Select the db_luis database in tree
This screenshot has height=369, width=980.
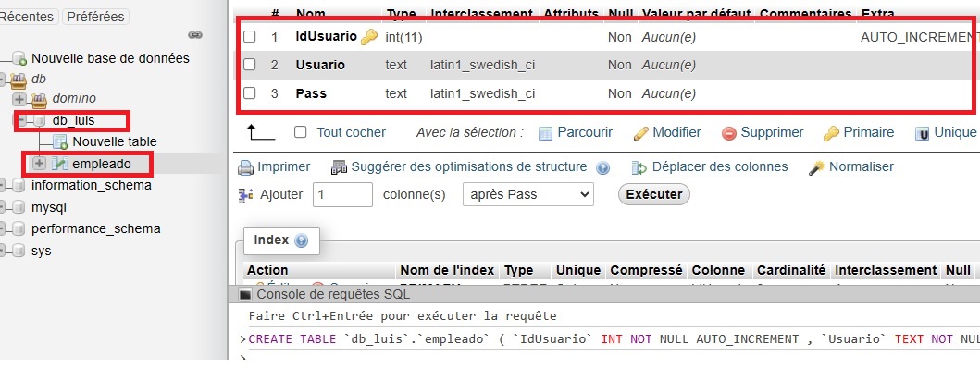73,120
